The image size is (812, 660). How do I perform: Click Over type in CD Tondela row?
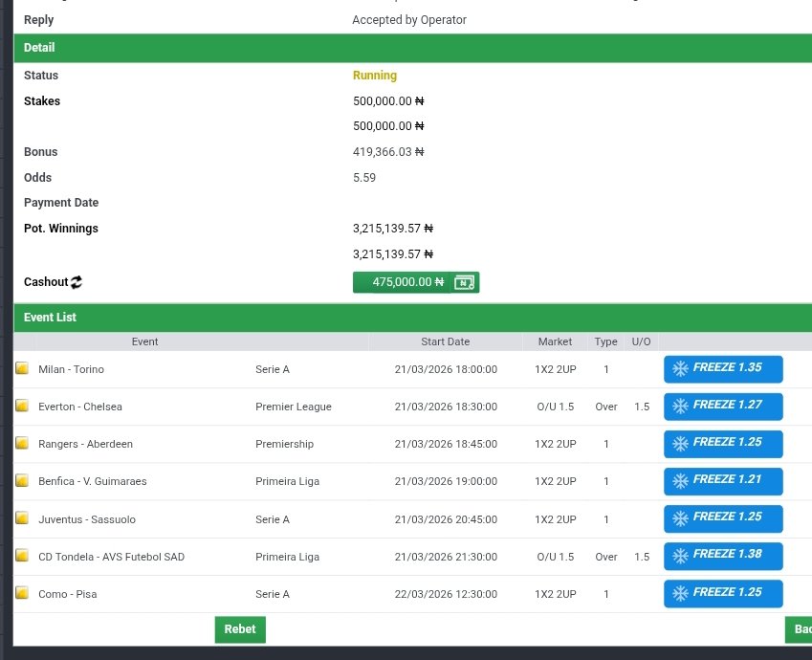(606, 557)
